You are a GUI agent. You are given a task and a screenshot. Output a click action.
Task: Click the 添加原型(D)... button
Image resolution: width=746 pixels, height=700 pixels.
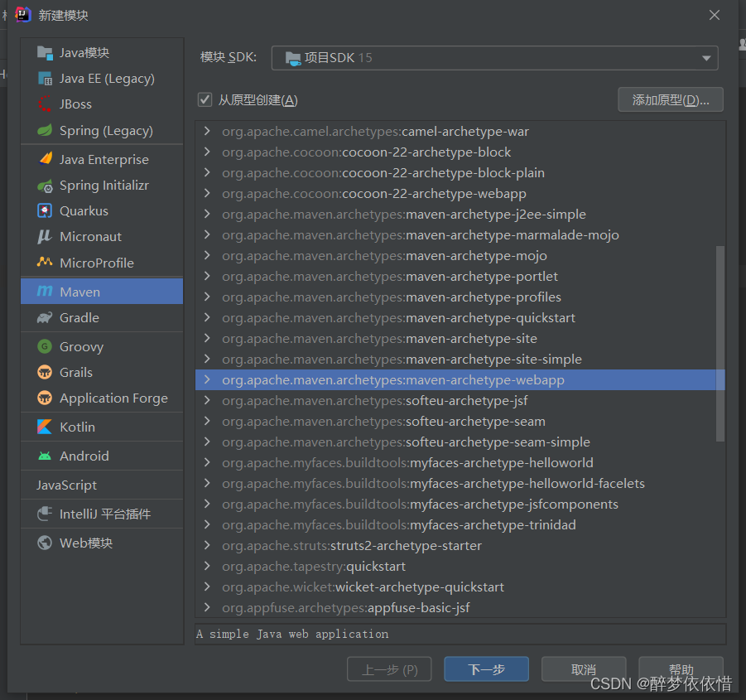coord(671,100)
